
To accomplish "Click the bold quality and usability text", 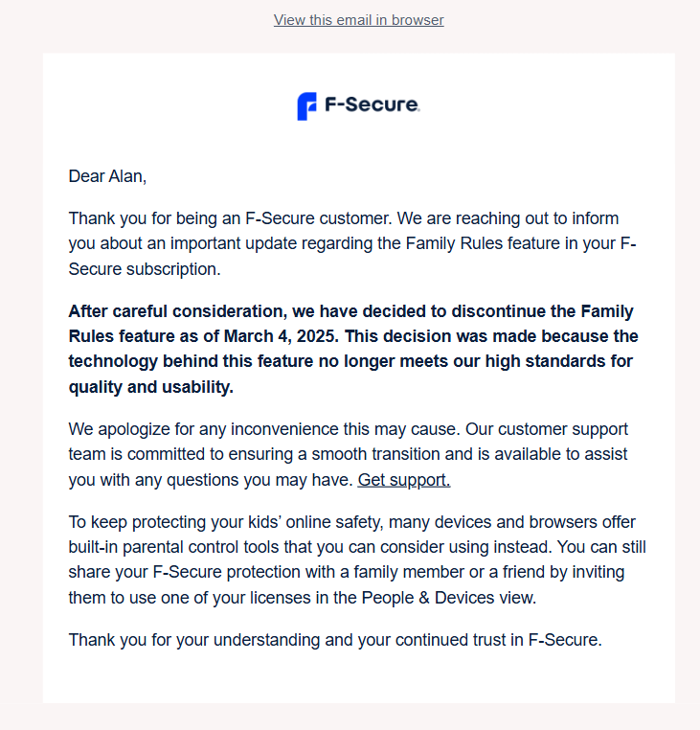I will point(150,387).
